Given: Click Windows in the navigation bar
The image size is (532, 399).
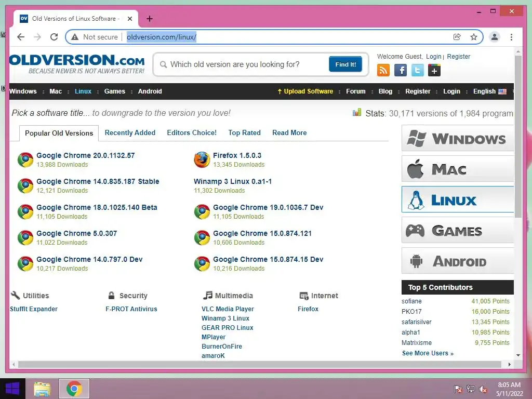Looking at the screenshot, I should click(x=23, y=91).
